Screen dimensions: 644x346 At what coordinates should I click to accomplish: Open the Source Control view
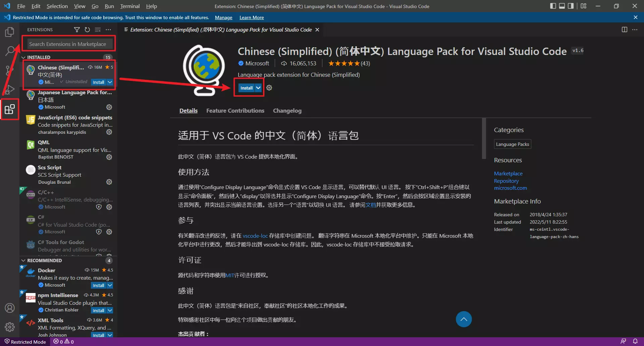[x=10, y=70]
